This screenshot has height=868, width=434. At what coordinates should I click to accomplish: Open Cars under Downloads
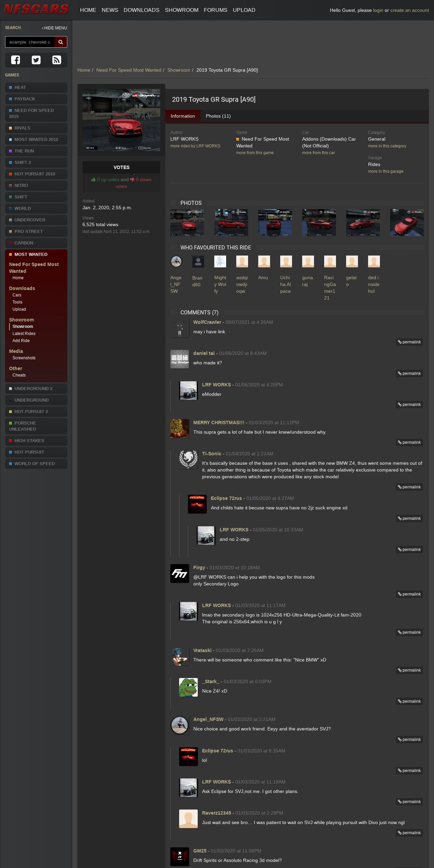[x=17, y=295]
